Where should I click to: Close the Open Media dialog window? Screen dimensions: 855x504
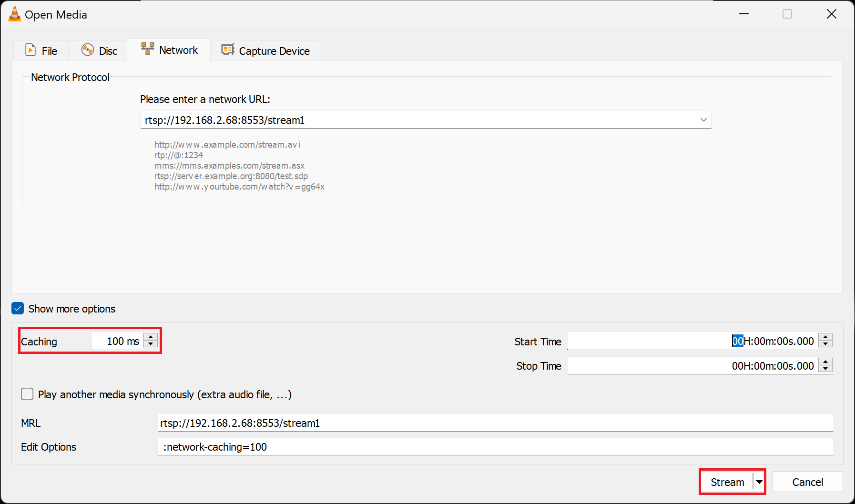pos(832,14)
